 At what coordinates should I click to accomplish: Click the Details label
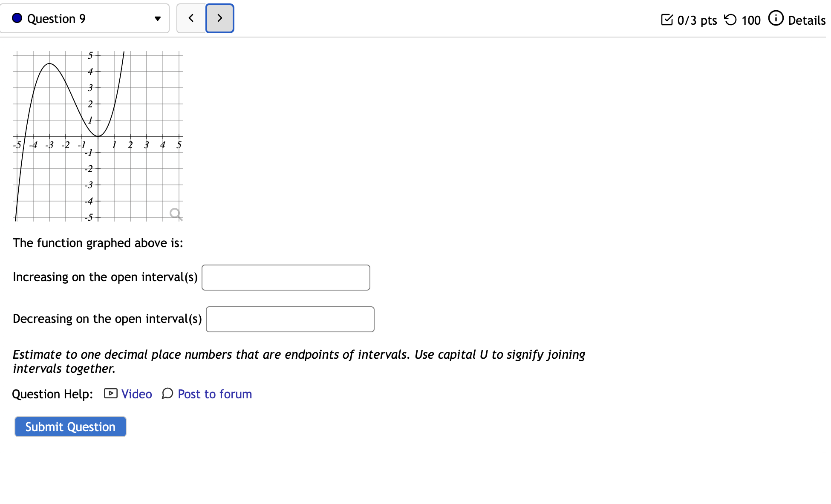(806, 20)
